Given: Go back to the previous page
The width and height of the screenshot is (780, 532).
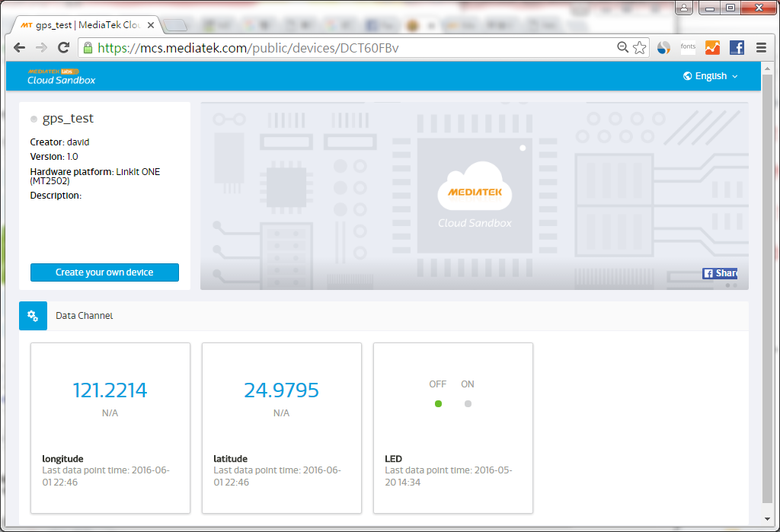Looking at the screenshot, I should pyautogui.click(x=19, y=48).
